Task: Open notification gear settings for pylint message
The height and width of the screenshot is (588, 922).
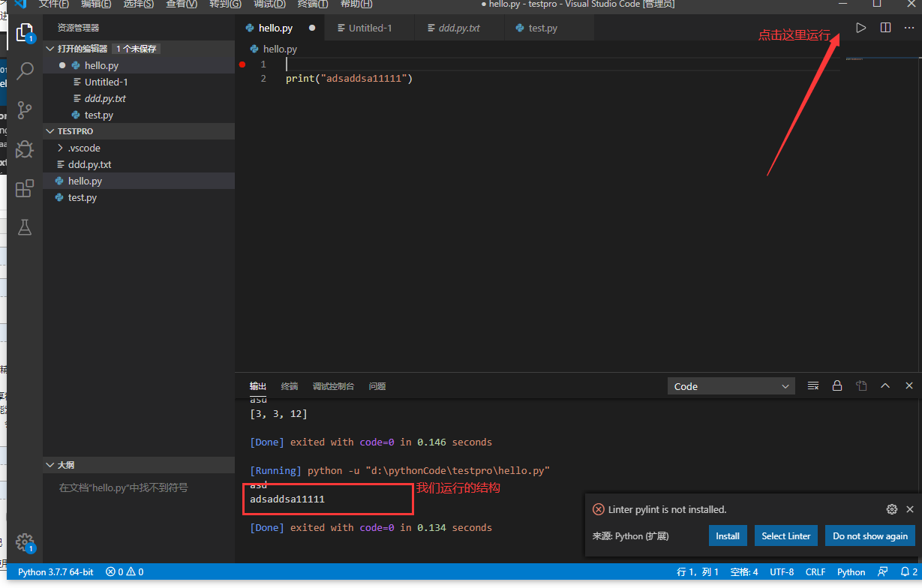Action: click(x=892, y=509)
